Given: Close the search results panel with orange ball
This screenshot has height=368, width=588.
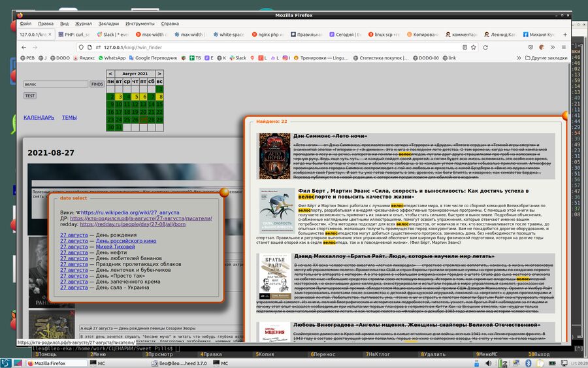Looking at the screenshot, I should (566, 116).
